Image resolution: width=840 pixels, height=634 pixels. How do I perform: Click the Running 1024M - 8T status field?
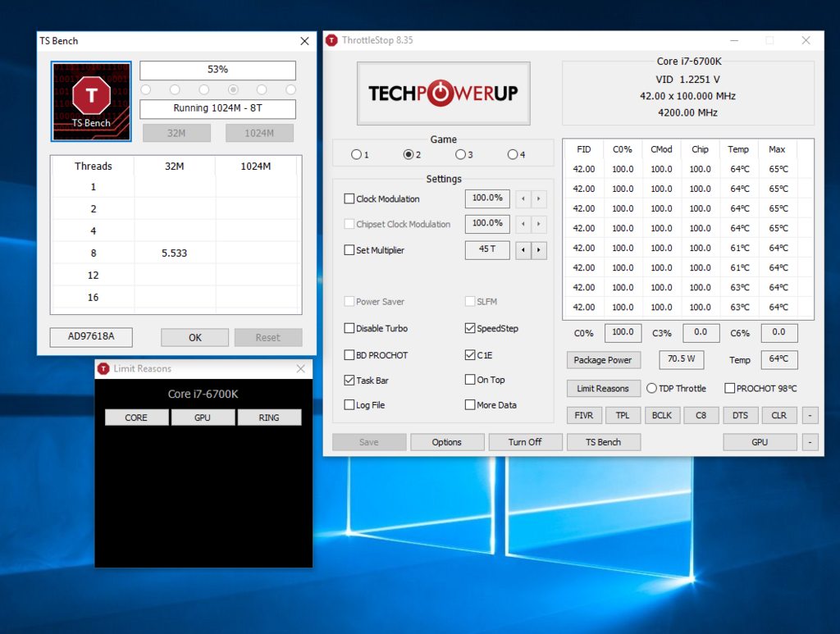217,109
